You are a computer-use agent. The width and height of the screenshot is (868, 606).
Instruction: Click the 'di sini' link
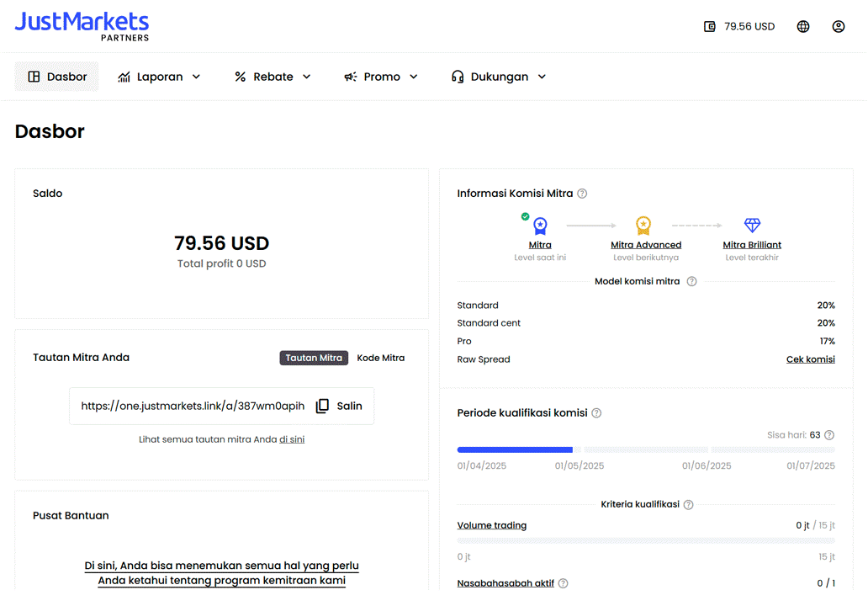pos(292,439)
